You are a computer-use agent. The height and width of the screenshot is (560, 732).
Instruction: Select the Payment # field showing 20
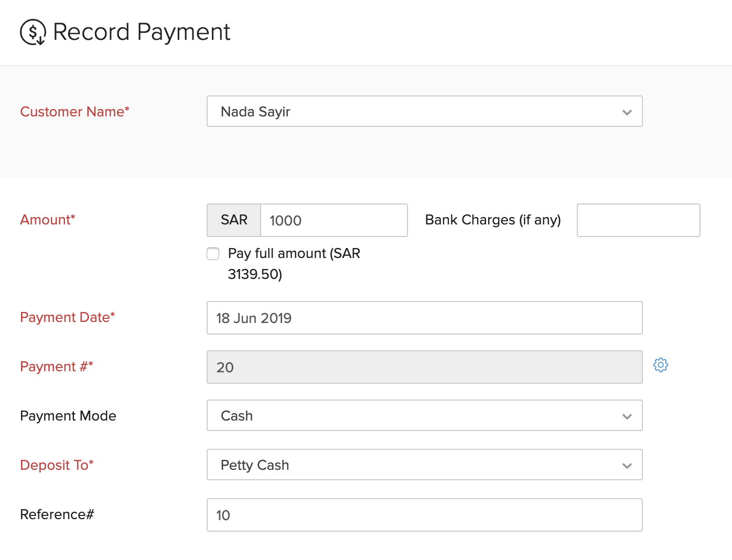[x=424, y=367]
